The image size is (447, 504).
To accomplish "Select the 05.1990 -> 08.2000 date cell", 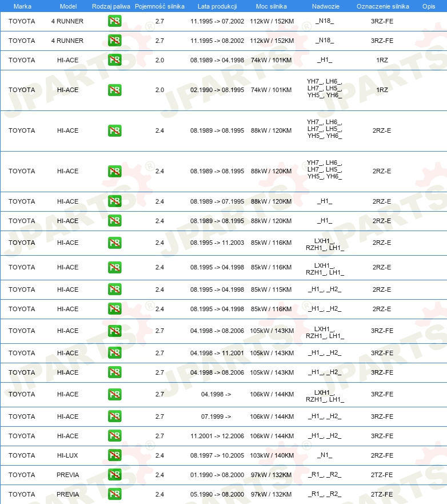I will [x=217, y=494].
